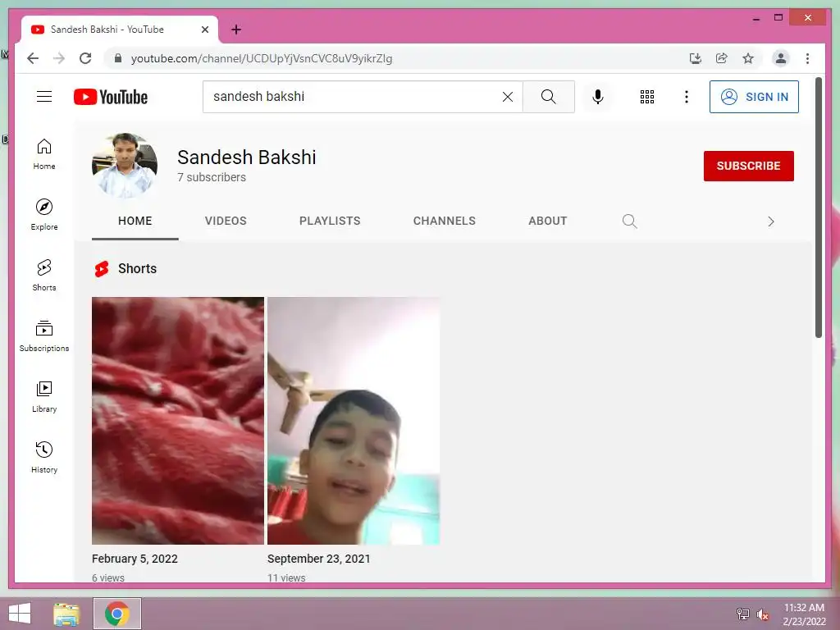Open Library in the sidebar
The image size is (840, 630).
pyautogui.click(x=44, y=396)
